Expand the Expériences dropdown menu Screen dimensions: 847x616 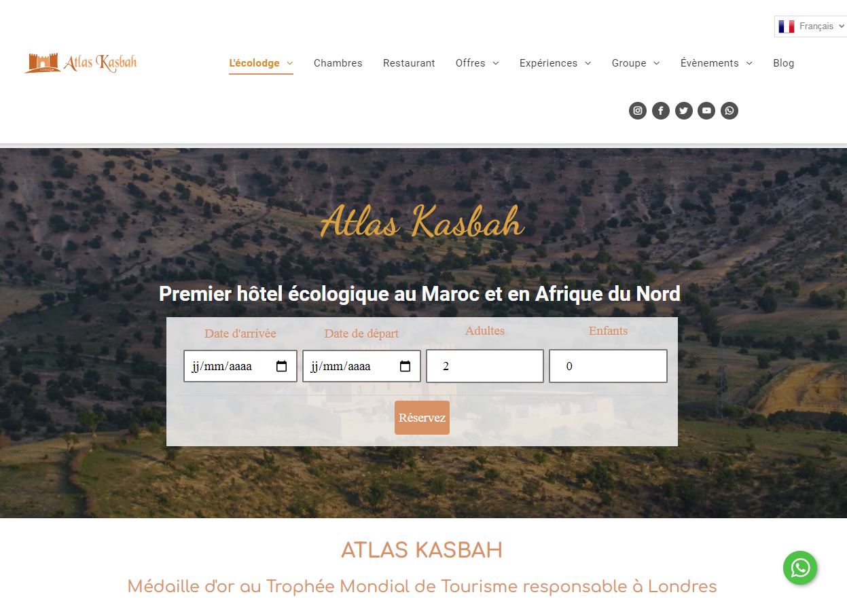[555, 63]
